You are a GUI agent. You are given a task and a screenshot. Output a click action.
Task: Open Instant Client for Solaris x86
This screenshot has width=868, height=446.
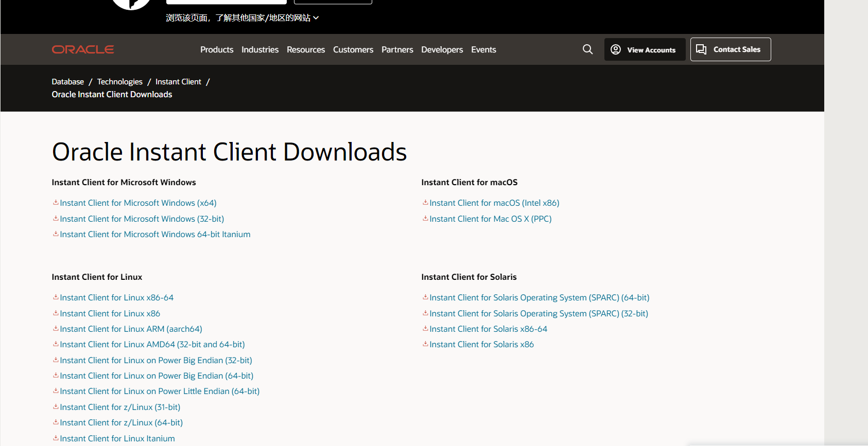(482, 345)
